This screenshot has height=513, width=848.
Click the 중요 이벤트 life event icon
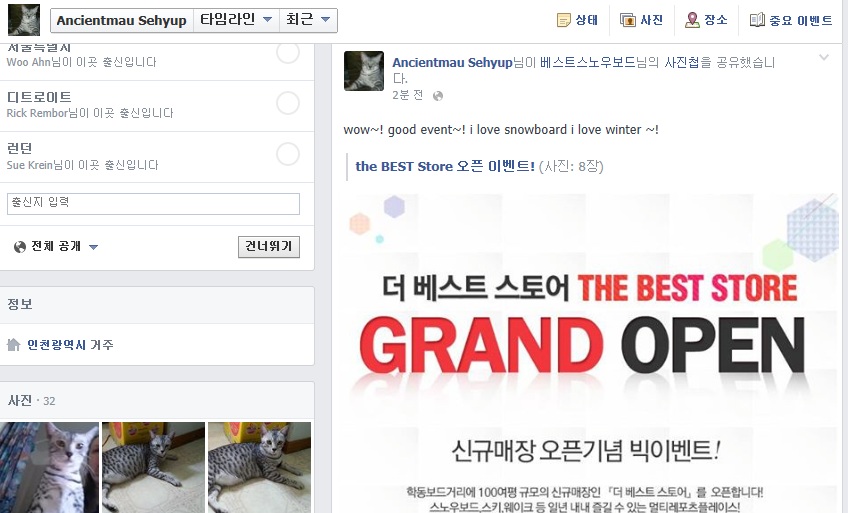click(757, 21)
